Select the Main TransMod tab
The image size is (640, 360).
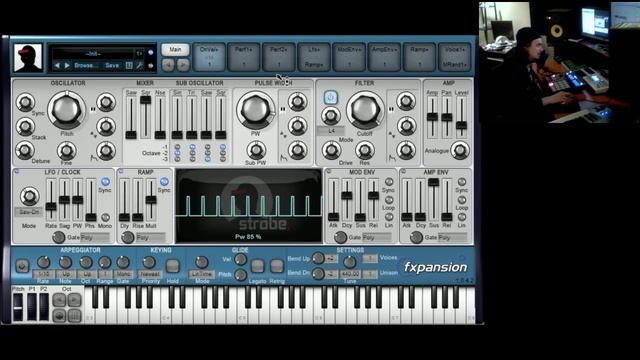click(x=176, y=50)
